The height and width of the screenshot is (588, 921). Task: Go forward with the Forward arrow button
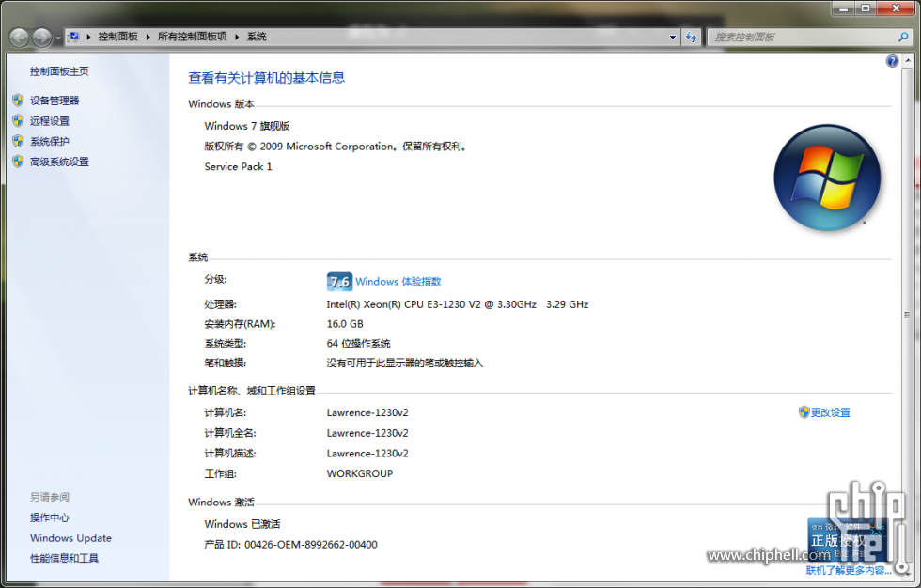[x=41, y=38]
